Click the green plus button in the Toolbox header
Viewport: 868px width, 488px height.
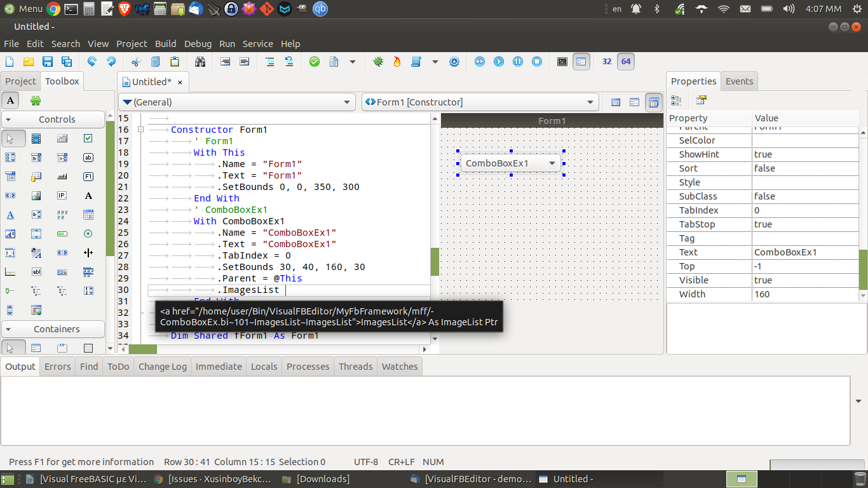point(35,101)
